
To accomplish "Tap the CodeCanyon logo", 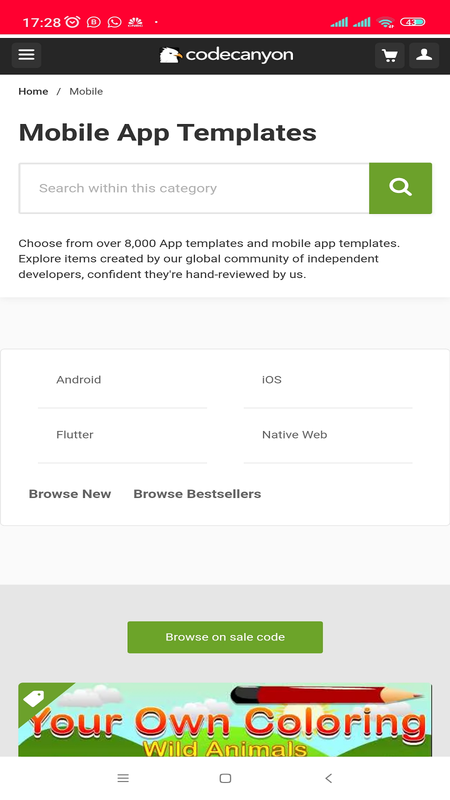I will point(226,55).
